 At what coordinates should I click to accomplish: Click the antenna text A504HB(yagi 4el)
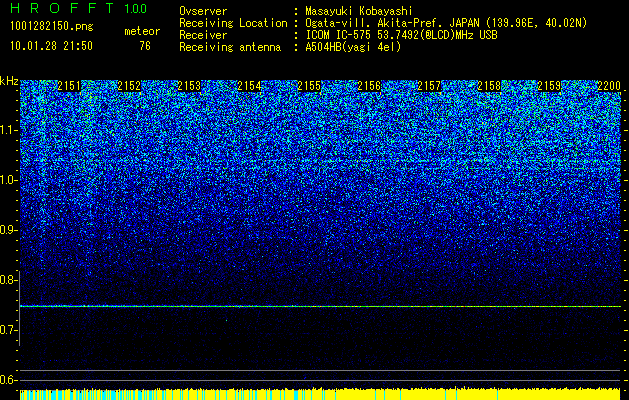tap(353, 47)
